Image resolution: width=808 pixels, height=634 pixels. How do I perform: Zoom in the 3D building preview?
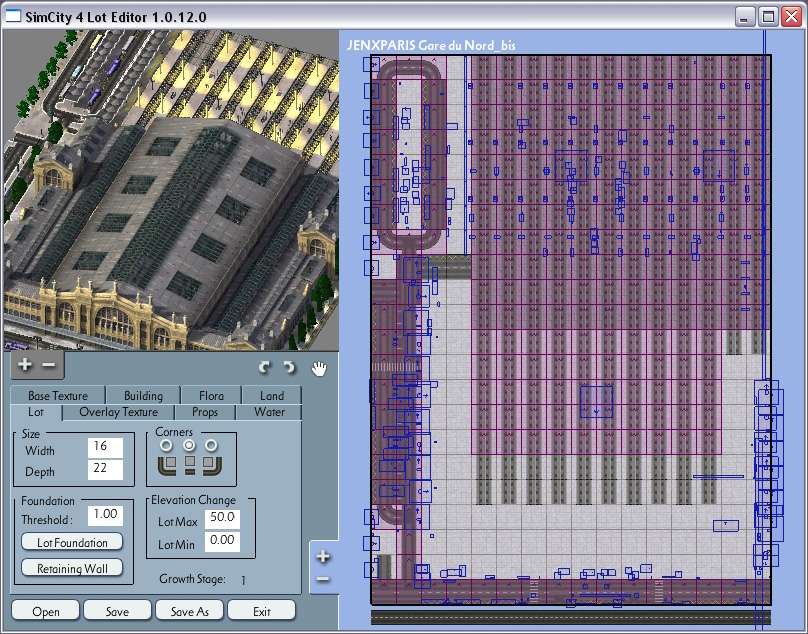[x=24, y=365]
